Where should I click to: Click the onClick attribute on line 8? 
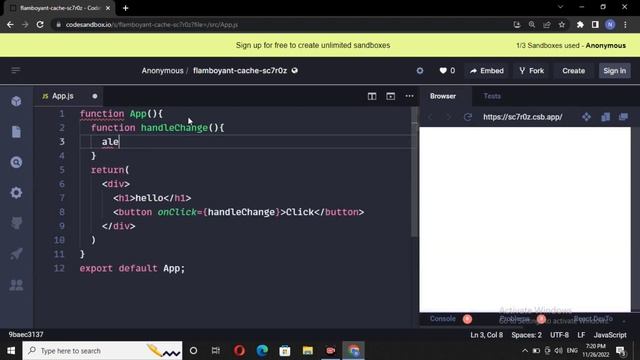[x=177, y=212]
